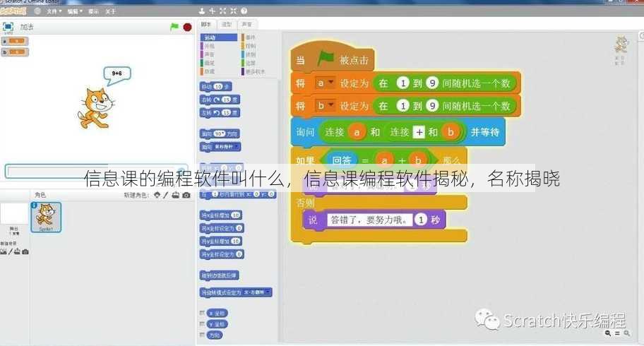Select the Shrink sprite tool
644x346 pixels.
[x=233, y=11]
